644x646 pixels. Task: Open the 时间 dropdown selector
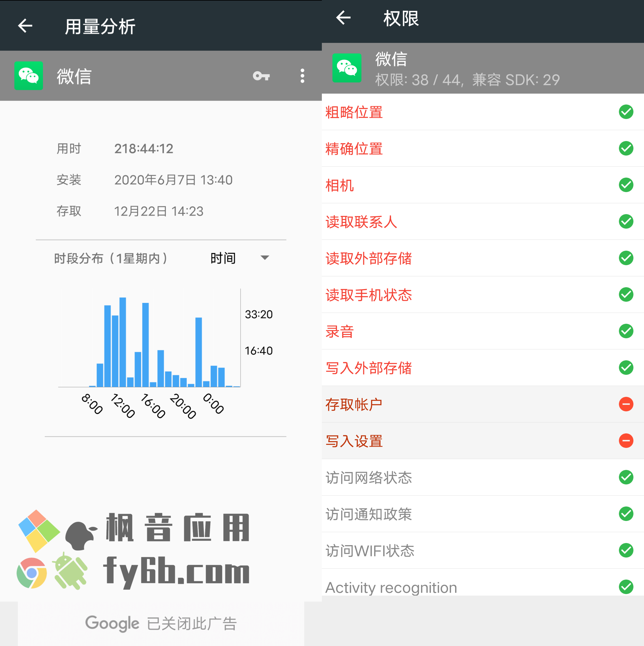point(240,258)
